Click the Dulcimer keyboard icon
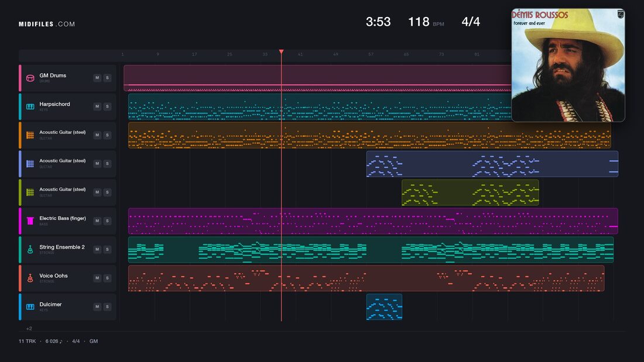644x362 pixels. pos(30,306)
